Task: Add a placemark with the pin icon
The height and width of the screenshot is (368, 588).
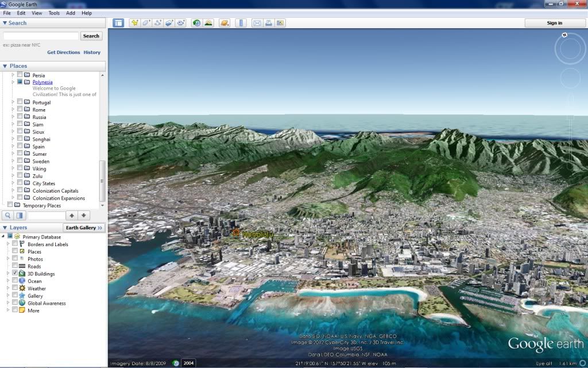Action: point(134,23)
